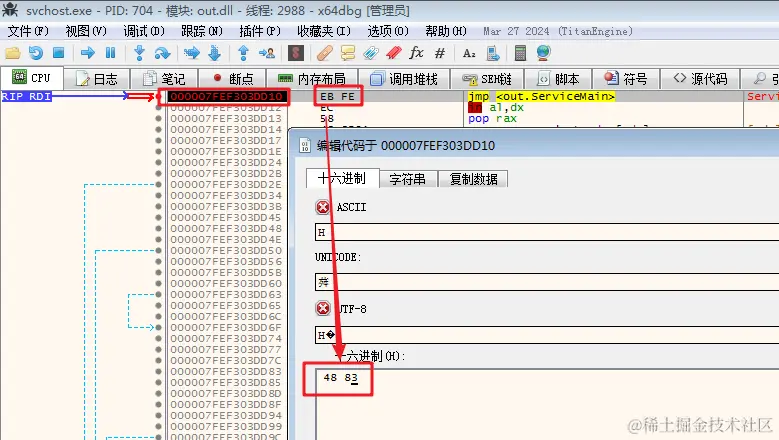The height and width of the screenshot is (440, 779).
Task: Click the UNICODE input field
Action: pos(546,282)
